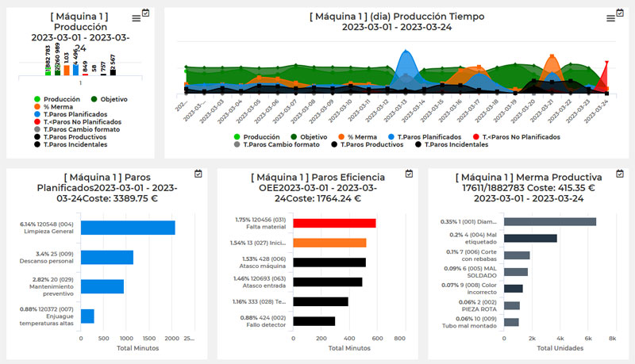Click the Limpieza General blue bar

128,228
